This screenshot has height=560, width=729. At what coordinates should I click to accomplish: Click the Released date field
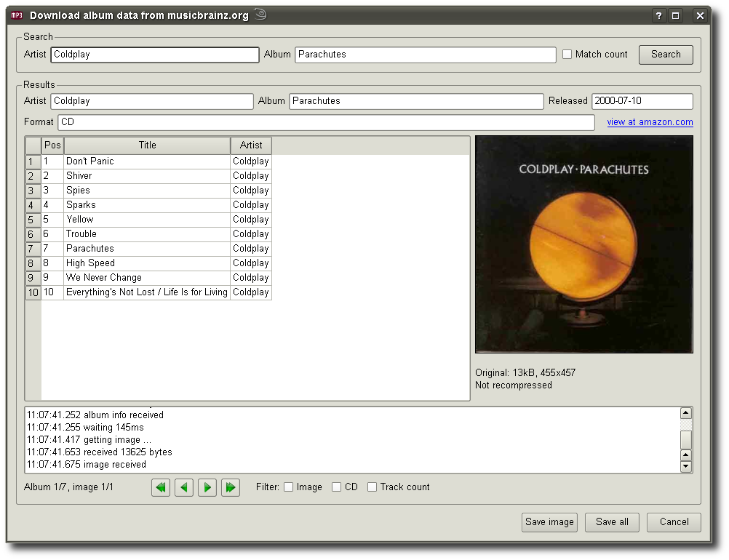point(642,101)
